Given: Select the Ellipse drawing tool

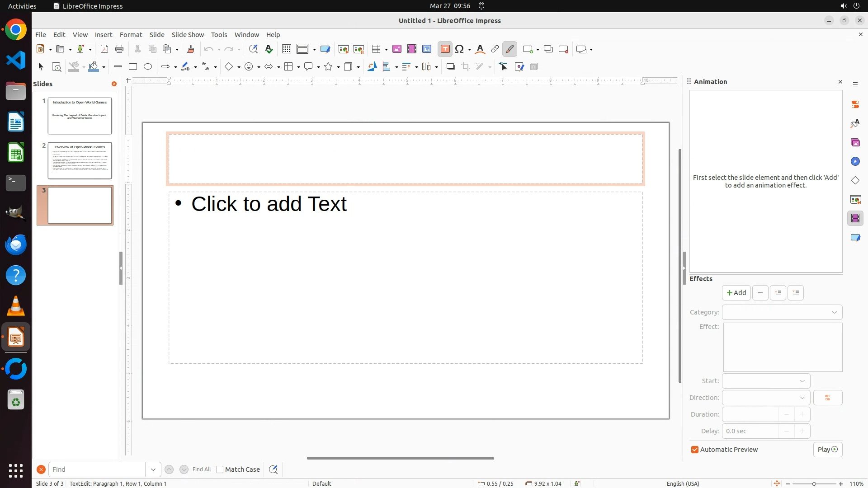Looking at the screenshot, I should 148,67.
